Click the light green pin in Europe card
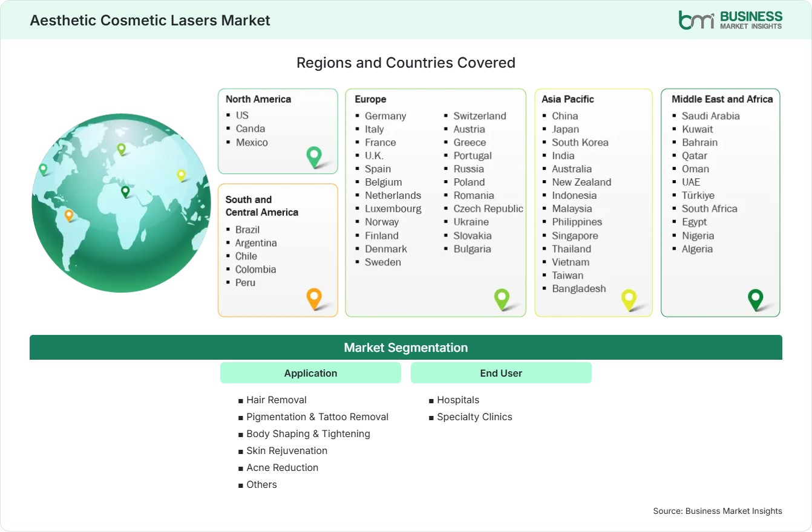Viewport: 812px width, 532px height. (x=502, y=299)
